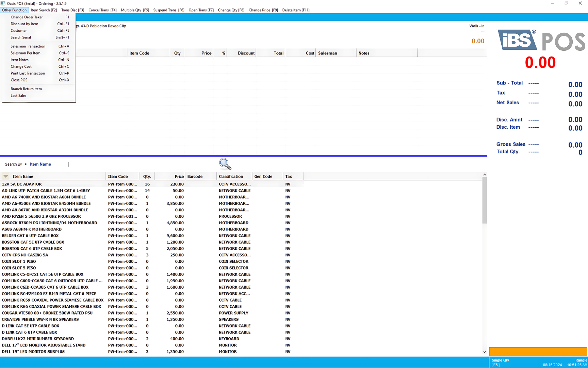Open Item Search [F2] toolbar item

tap(44, 10)
